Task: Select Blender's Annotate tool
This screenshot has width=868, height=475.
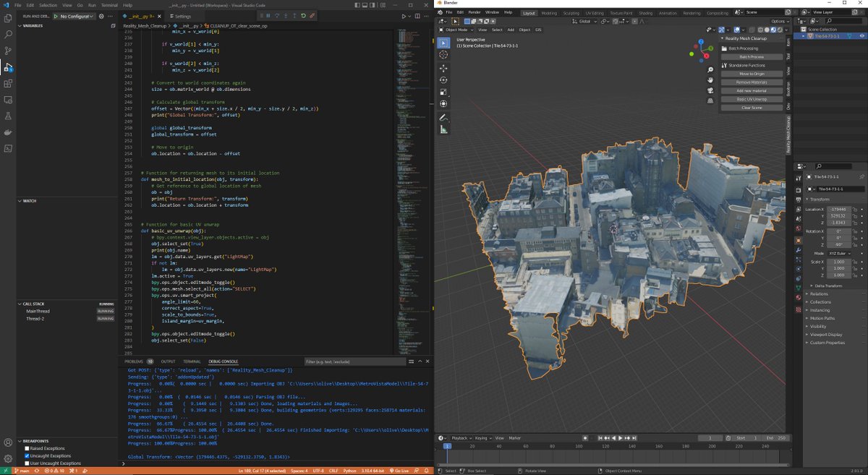Action: [x=443, y=117]
